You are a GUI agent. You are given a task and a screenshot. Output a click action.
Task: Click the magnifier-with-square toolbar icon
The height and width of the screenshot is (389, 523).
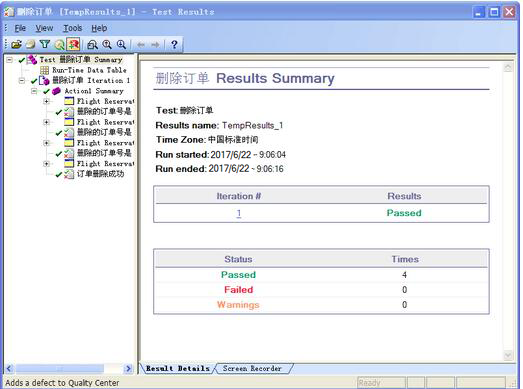[107, 44]
